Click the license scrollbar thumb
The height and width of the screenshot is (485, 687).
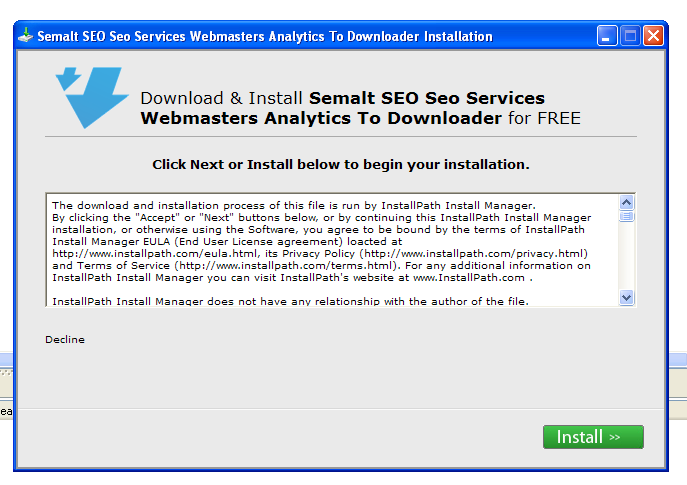[x=627, y=215]
